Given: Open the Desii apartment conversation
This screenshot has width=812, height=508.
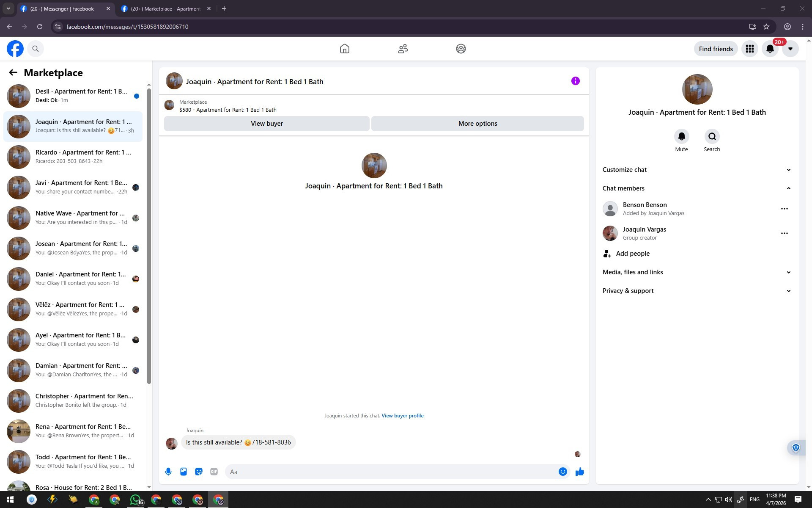Looking at the screenshot, I should pyautogui.click(x=73, y=96).
